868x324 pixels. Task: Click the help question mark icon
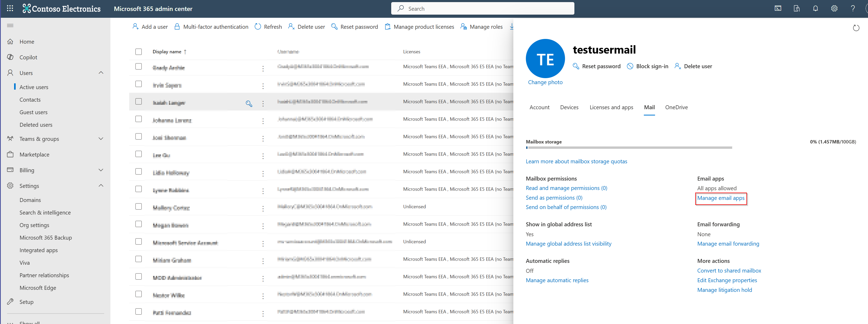(x=853, y=8)
